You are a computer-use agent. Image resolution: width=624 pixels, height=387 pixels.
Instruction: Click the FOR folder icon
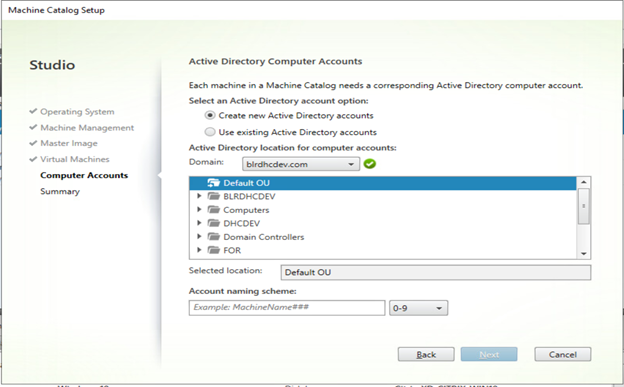[214, 250]
